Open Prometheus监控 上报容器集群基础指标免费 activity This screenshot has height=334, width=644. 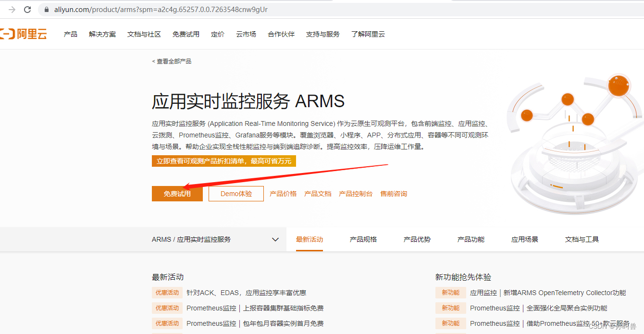[255, 308]
